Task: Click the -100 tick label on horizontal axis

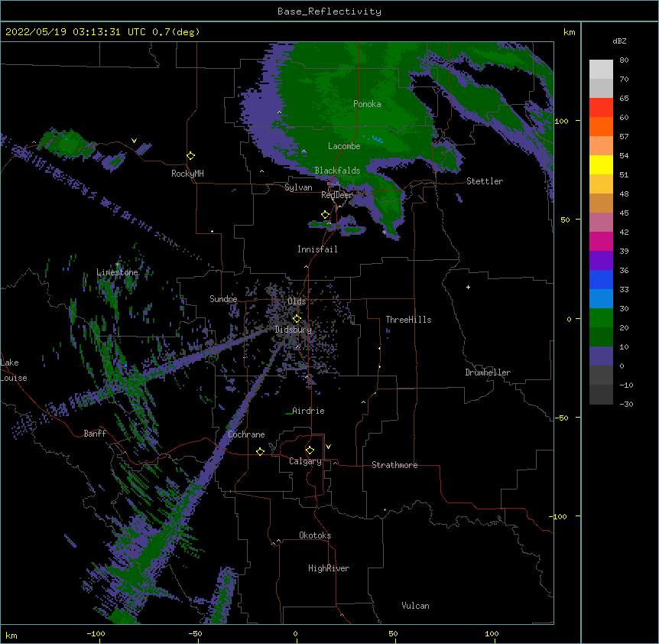Action: pyautogui.click(x=96, y=633)
